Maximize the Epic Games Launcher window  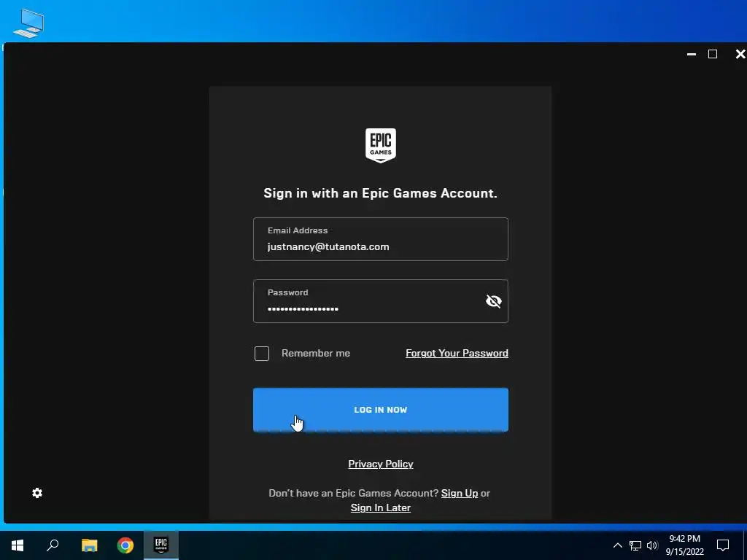pyautogui.click(x=713, y=54)
